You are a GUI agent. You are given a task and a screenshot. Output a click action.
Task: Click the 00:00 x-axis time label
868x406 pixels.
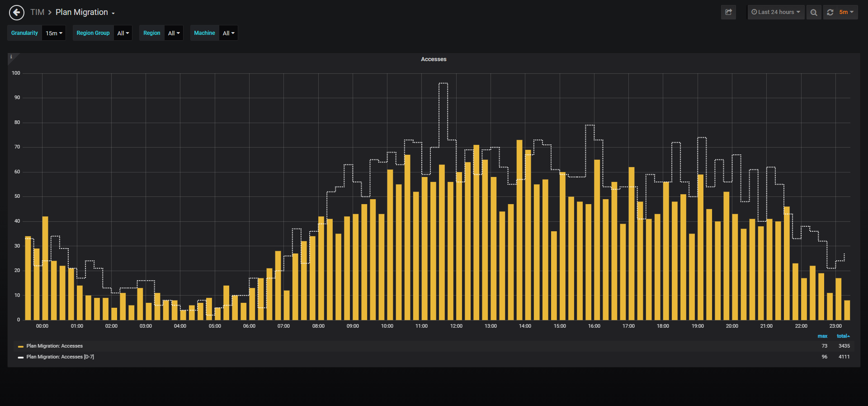[x=42, y=326]
